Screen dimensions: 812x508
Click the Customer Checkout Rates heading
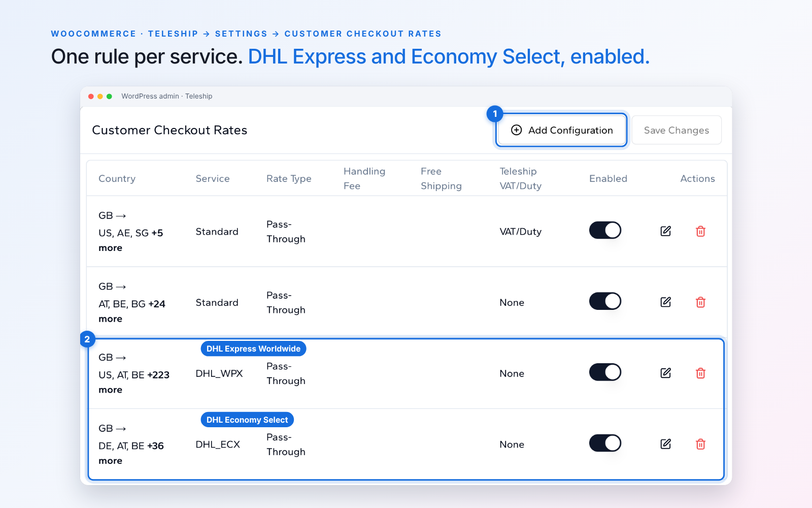[x=170, y=130]
